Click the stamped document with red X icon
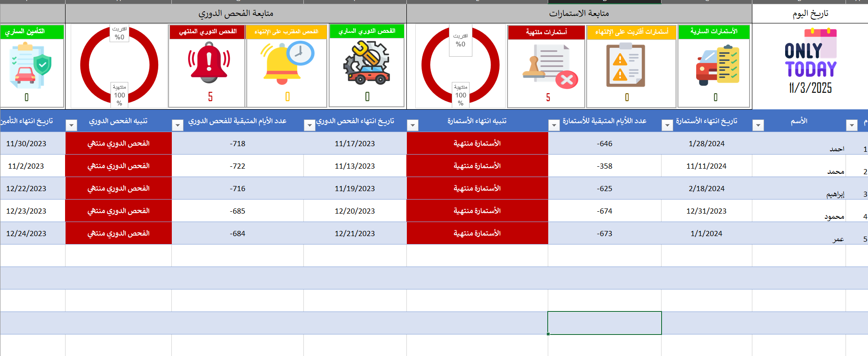The width and height of the screenshot is (868, 356). [550, 67]
